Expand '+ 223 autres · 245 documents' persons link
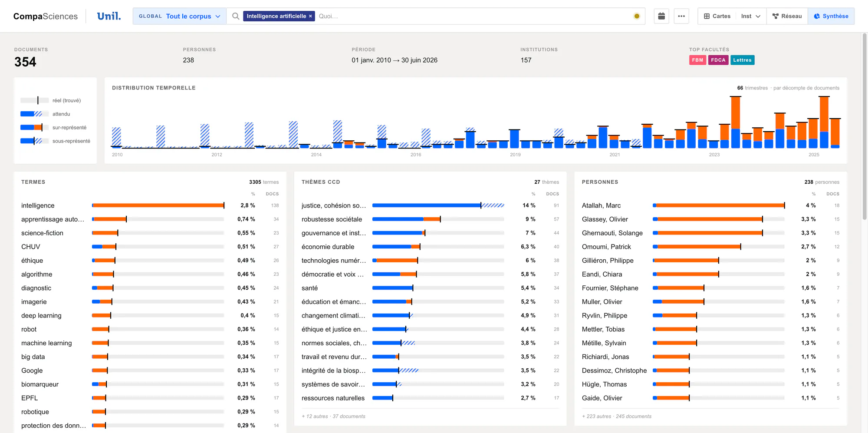Image resolution: width=868 pixels, height=433 pixels. coord(616,416)
